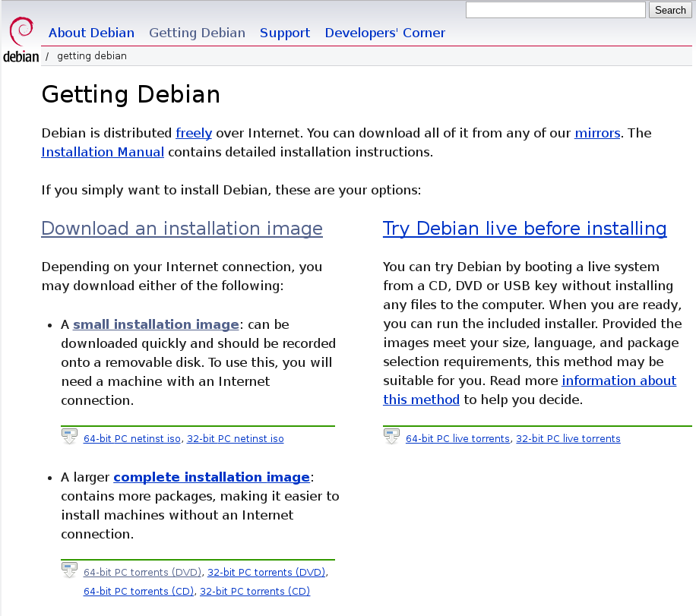Download the 64-bit PC netinst iso
Screen dimensions: 696x616
(132, 439)
